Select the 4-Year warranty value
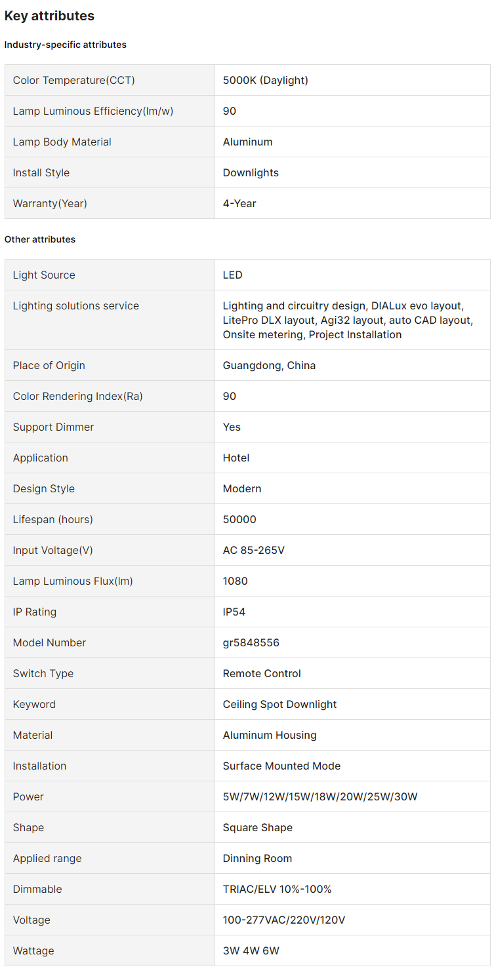Viewport: 494px width, 980px height. [240, 203]
